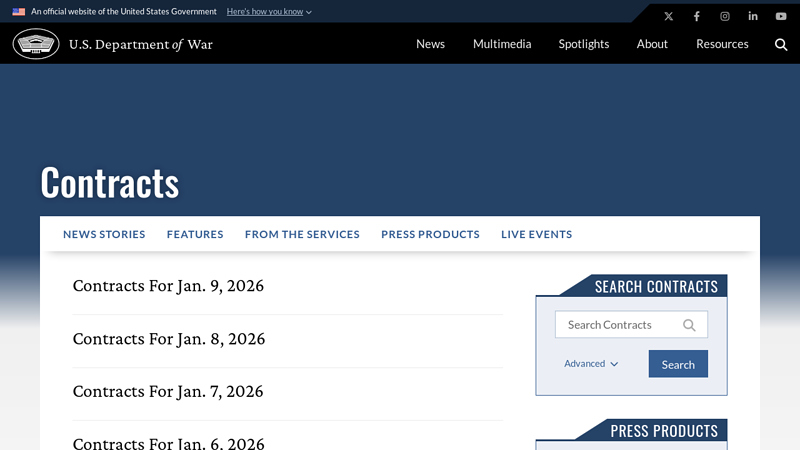Open the Instagram social icon

[725, 16]
